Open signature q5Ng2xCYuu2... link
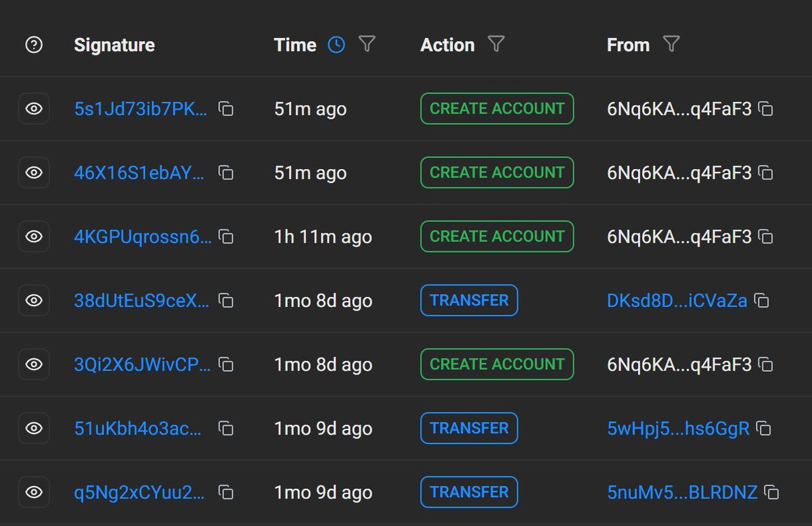812x526 pixels. click(x=139, y=492)
